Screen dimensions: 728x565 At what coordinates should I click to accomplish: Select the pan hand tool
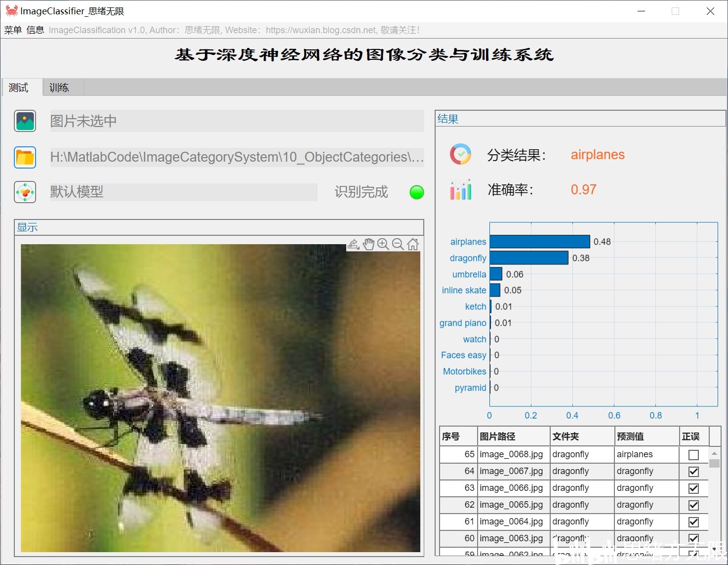(368, 244)
